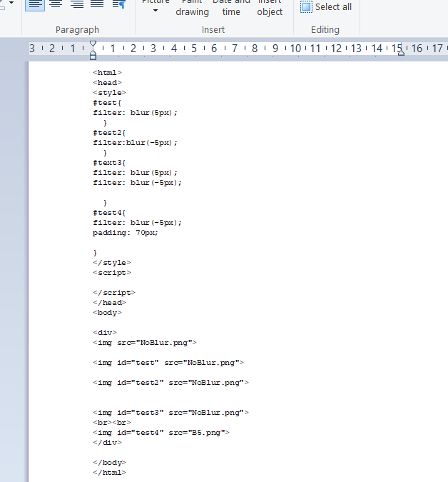Screen dimensions: 448x482
Task: Click the '#test4{' selector line
Action: [x=109, y=213]
